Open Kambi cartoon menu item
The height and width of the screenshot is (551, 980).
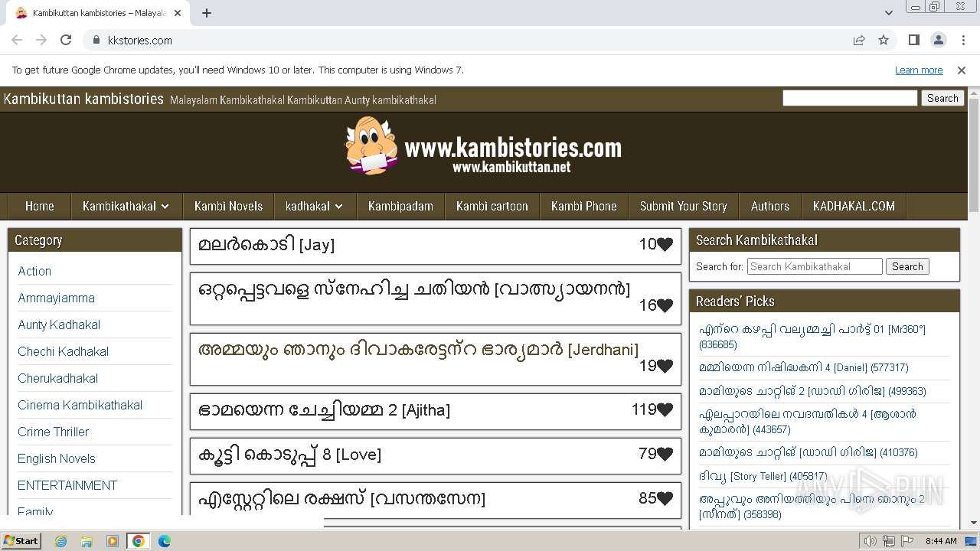pyautogui.click(x=492, y=206)
